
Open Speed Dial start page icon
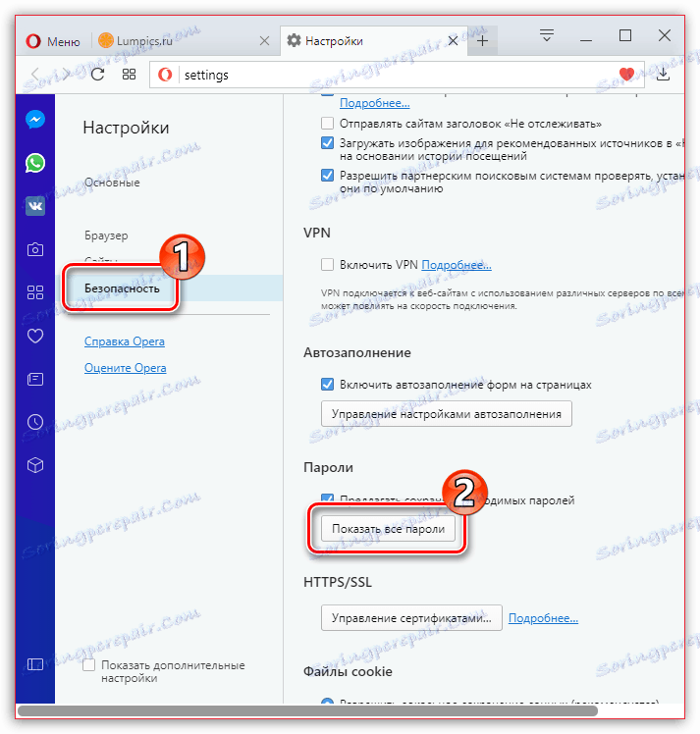click(129, 75)
